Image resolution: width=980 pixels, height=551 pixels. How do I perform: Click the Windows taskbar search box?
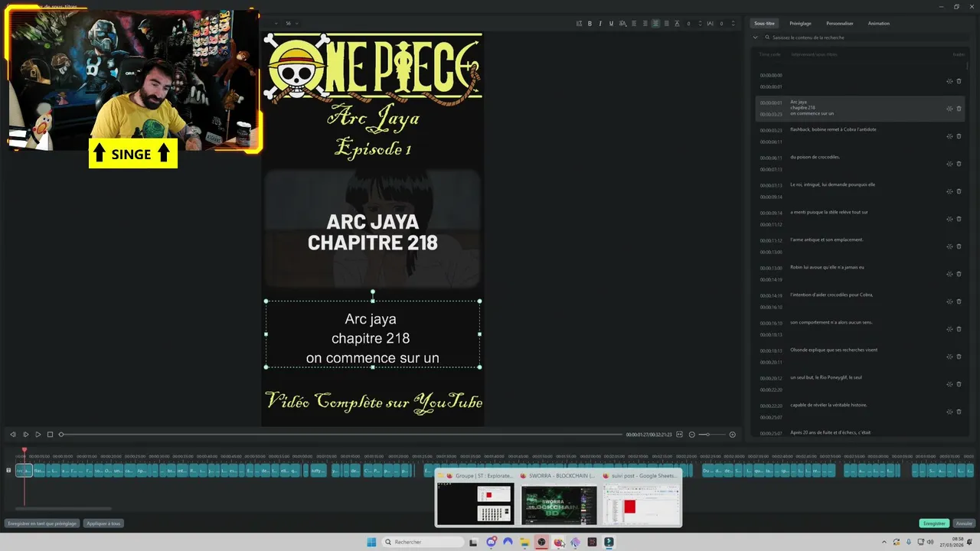(423, 542)
